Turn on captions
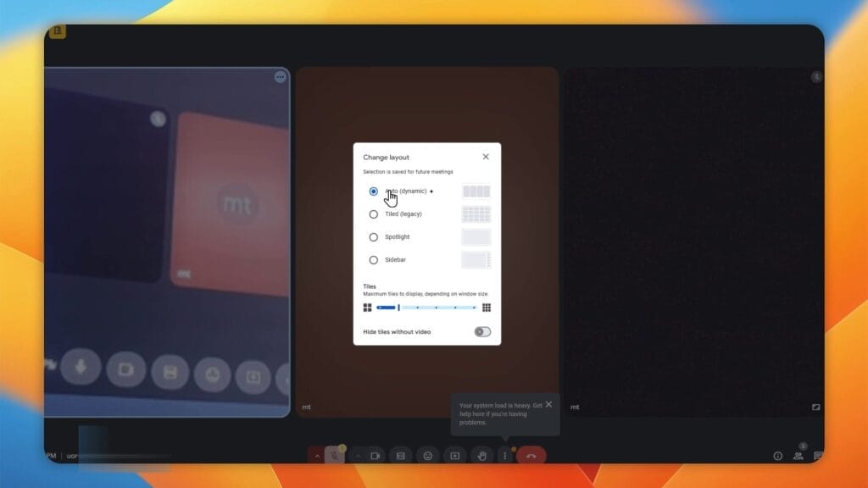Screen dimensions: 868x488 coord(400,456)
